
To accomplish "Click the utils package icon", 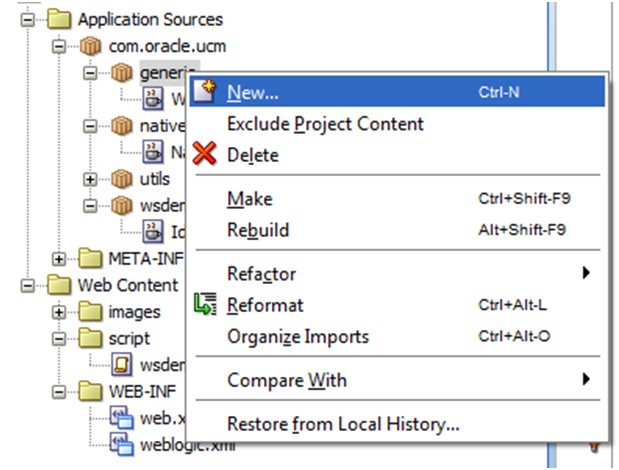I will (x=121, y=179).
